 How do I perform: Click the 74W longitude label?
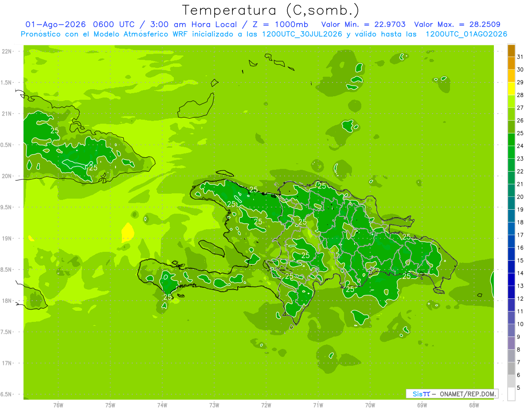pyautogui.click(x=162, y=405)
